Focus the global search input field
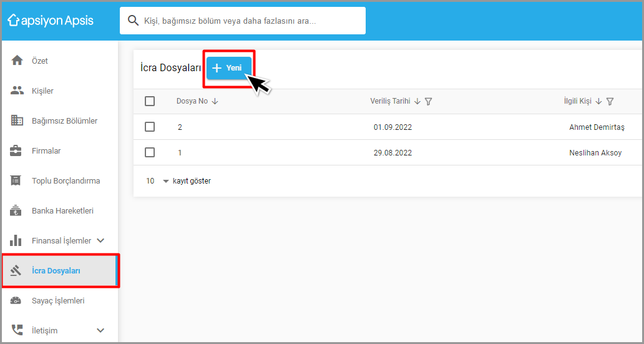Viewport: 644px width, 344px height. tap(243, 21)
